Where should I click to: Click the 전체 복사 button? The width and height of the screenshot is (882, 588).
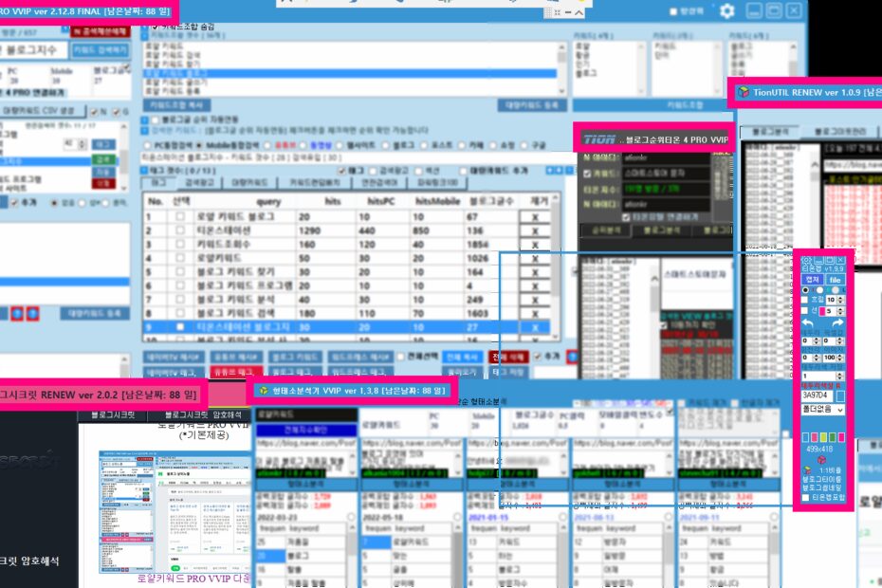pos(463,358)
